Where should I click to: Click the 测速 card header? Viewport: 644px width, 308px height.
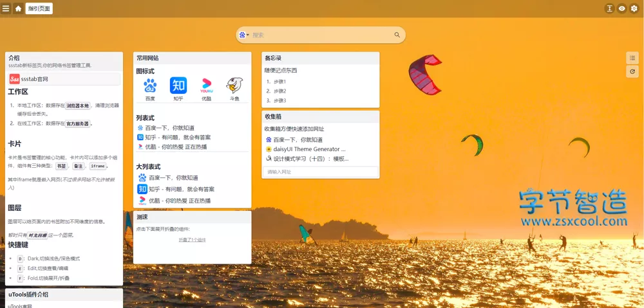(x=192, y=217)
